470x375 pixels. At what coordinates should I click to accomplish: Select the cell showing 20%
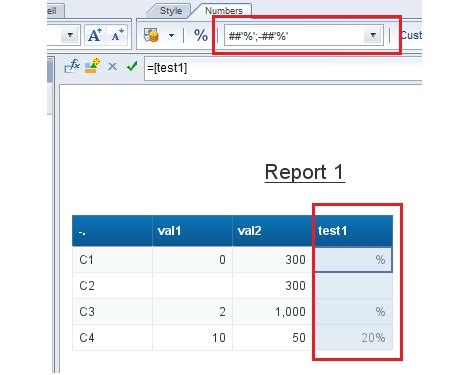353,338
